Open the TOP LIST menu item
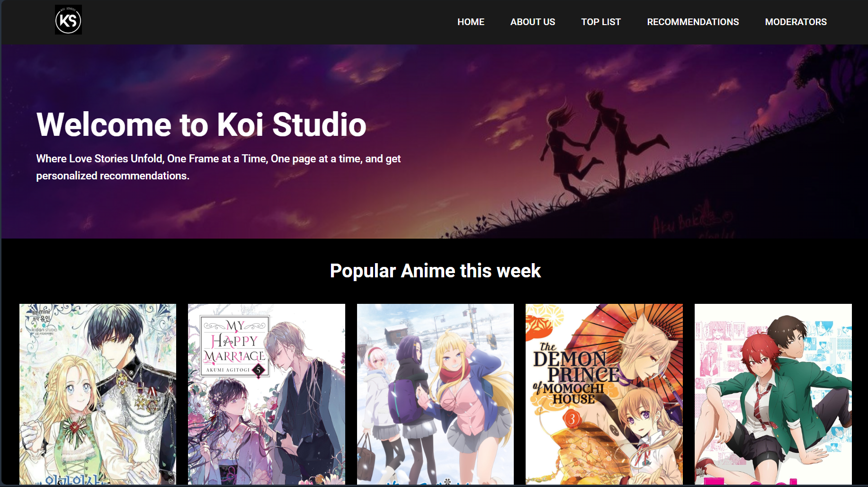The width and height of the screenshot is (868, 487). tap(601, 22)
